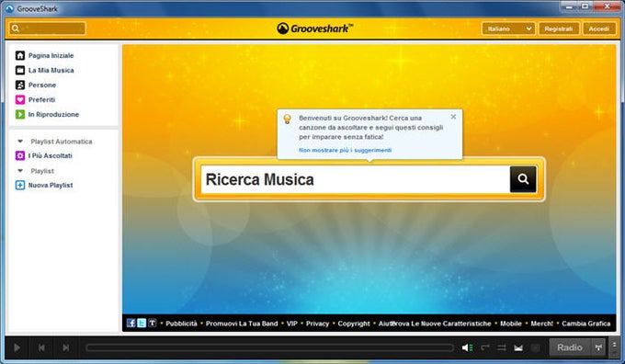Click the dimmed icon left of Radio
Viewport: 625px width, 364px height.
coord(536,348)
